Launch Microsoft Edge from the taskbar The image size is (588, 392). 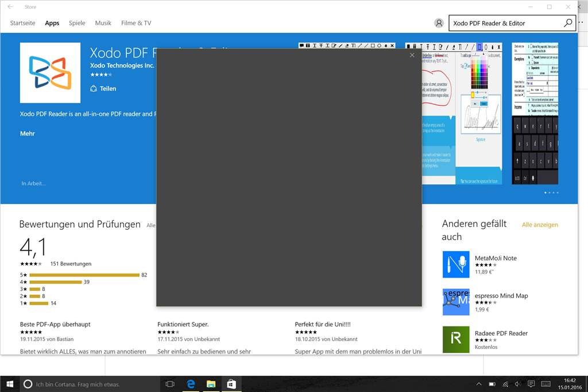(191, 384)
